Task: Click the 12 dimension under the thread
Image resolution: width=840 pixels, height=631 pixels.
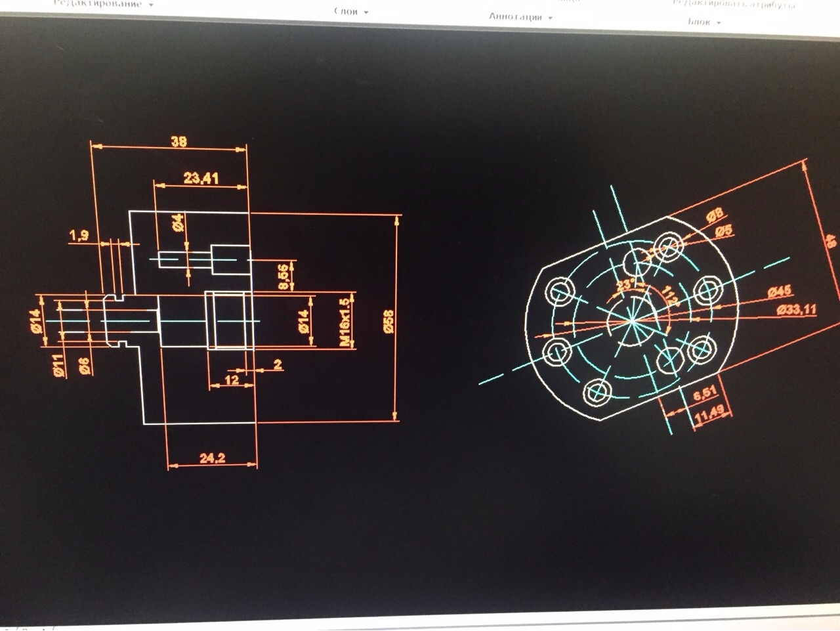Action: pyautogui.click(x=232, y=379)
